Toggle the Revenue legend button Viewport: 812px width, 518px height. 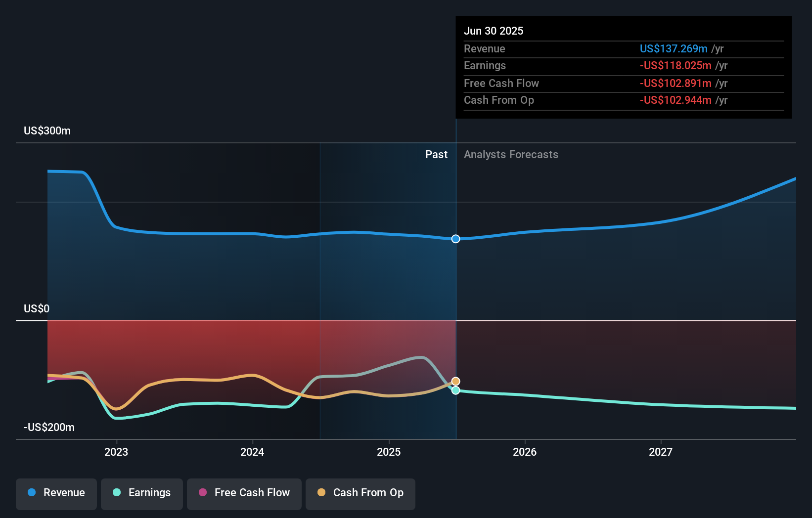56,494
